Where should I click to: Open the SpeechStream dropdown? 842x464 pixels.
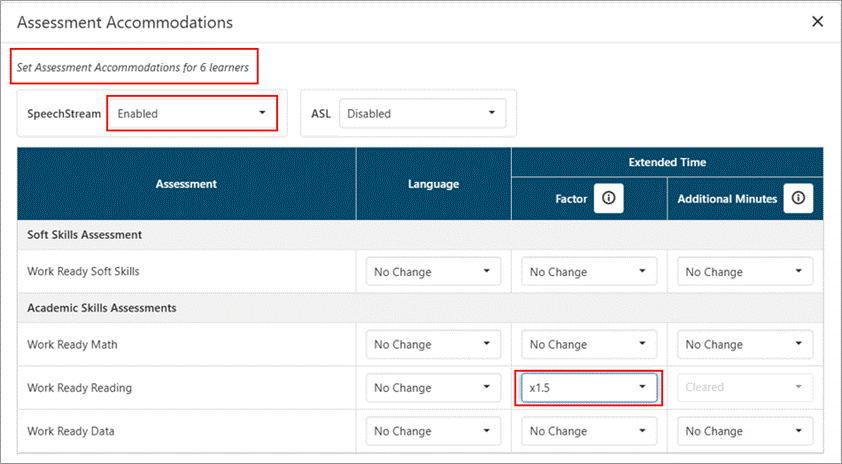point(192,113)
